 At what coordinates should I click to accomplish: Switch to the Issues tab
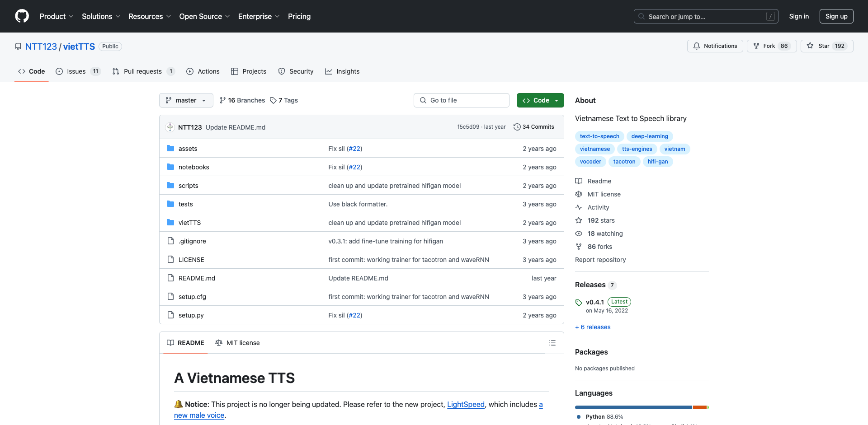click(x=78, y=71)
